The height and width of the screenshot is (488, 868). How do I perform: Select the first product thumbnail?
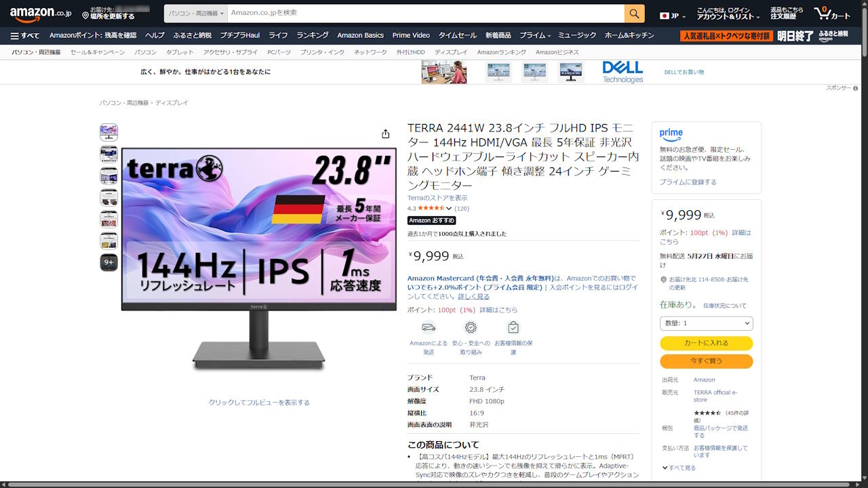[108, 131]
